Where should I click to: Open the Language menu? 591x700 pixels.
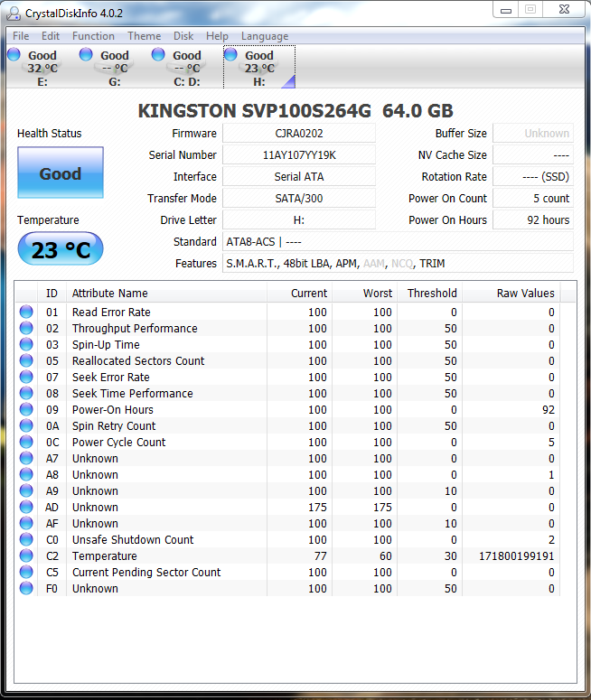(x=265, y=36)
